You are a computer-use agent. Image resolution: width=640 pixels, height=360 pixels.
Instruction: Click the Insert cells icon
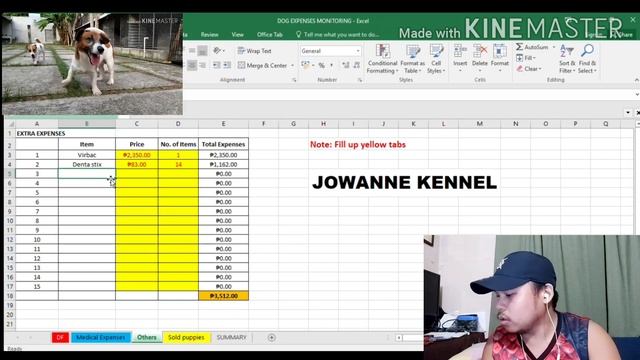point(460,51)
